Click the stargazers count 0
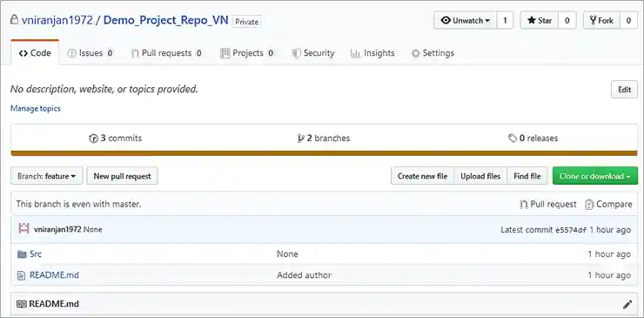Image resolution: width=644 pixels, height=318 pixels. coord(567,21)
